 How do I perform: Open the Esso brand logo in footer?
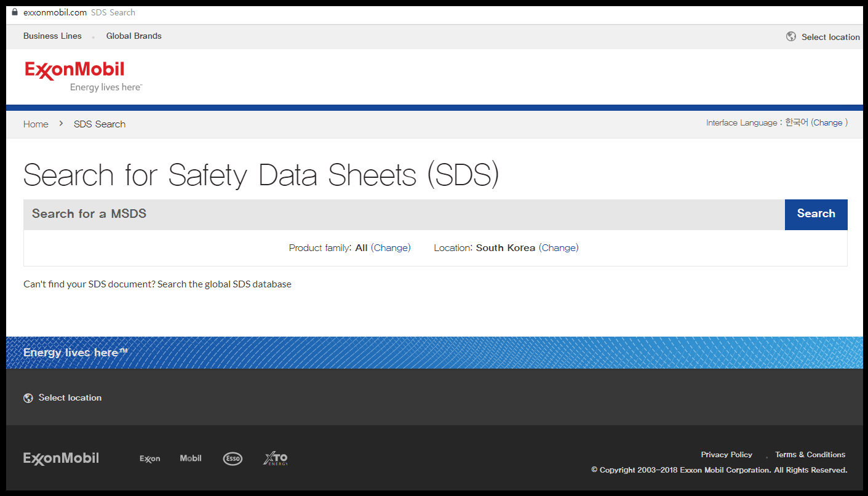click(233, 458)
